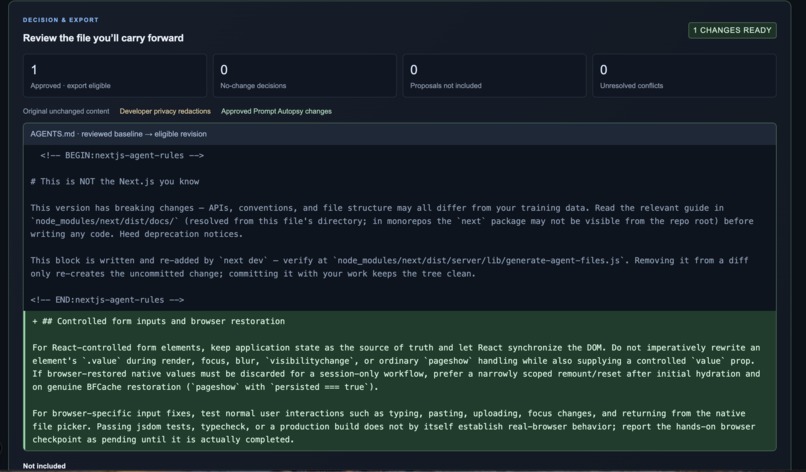The height and width of the screenshot is (472, 806).
Task: Click the Not included label
Action: click(44, 466)
